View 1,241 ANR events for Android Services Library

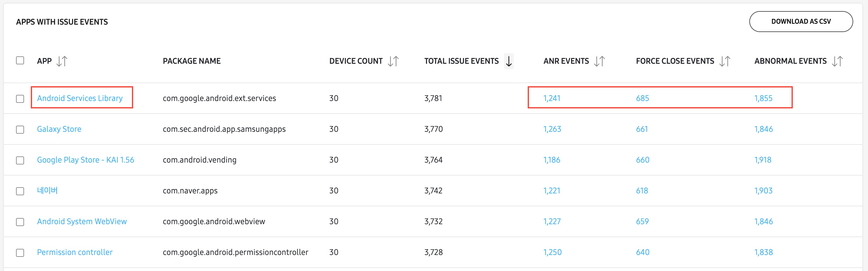pos(552,98)
